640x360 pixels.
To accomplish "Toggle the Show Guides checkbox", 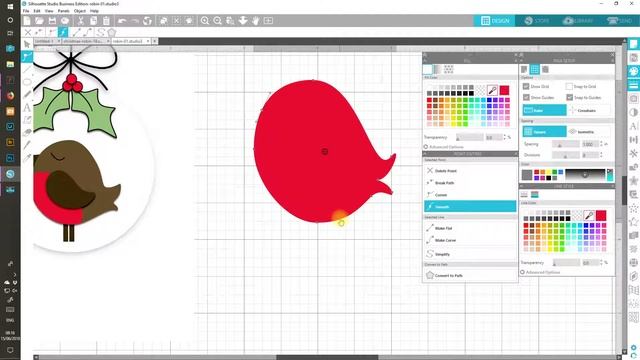I will pos(526,98).
